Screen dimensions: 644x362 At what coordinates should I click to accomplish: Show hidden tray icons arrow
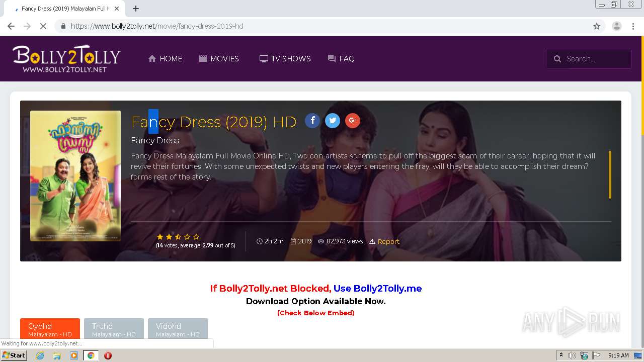coord(561,355)
